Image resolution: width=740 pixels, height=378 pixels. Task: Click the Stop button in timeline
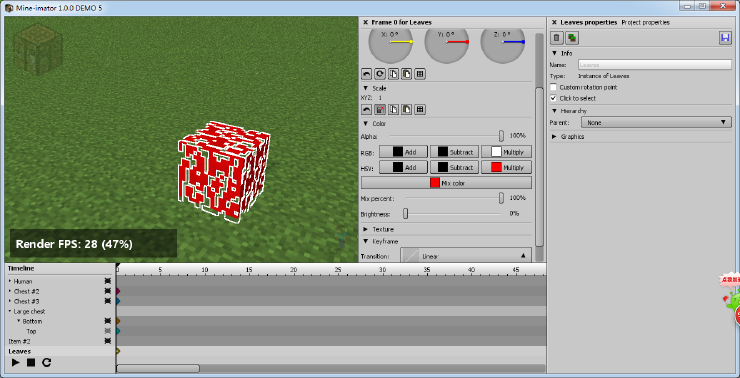31,362
